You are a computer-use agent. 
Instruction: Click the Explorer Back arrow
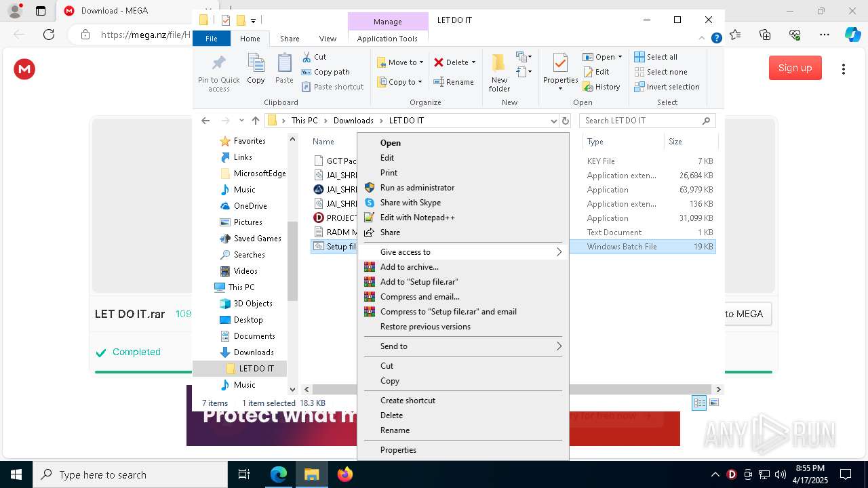tap(205, 121)
